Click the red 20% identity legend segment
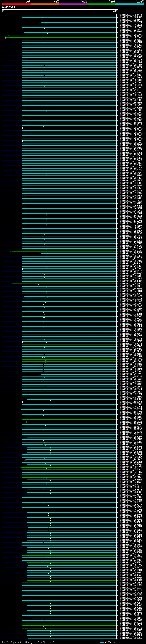This screenshot has width=146, height=644. (x=16, y=4)
